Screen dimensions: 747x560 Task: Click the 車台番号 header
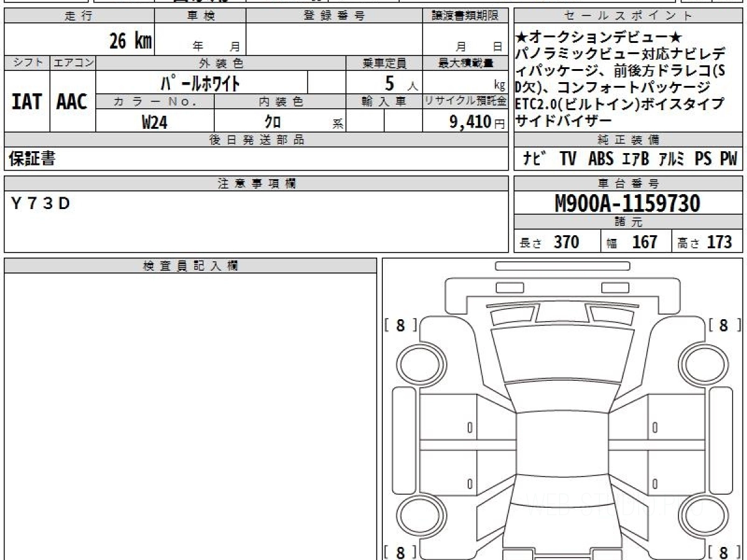(629, 184)
